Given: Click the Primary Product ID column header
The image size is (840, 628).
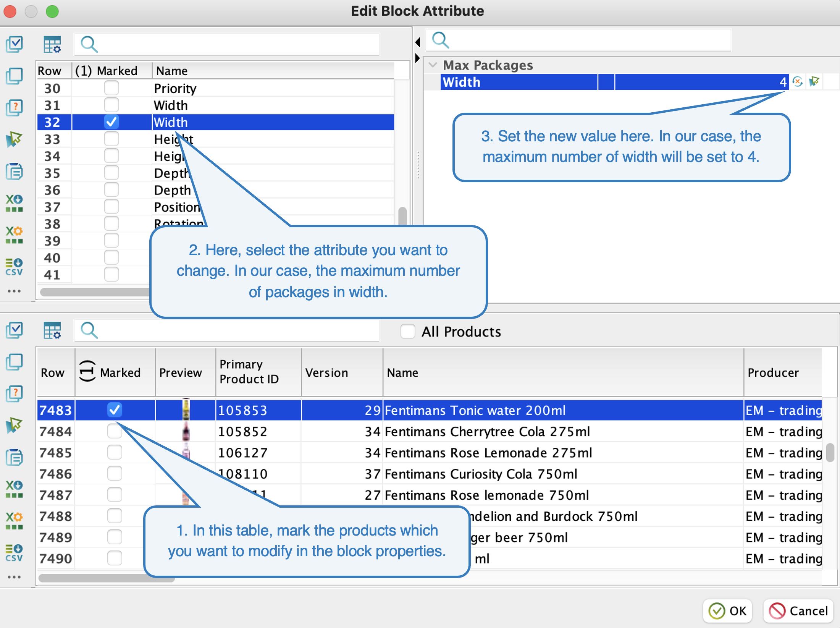Looking at the screenshot, I should pos(249,372).
